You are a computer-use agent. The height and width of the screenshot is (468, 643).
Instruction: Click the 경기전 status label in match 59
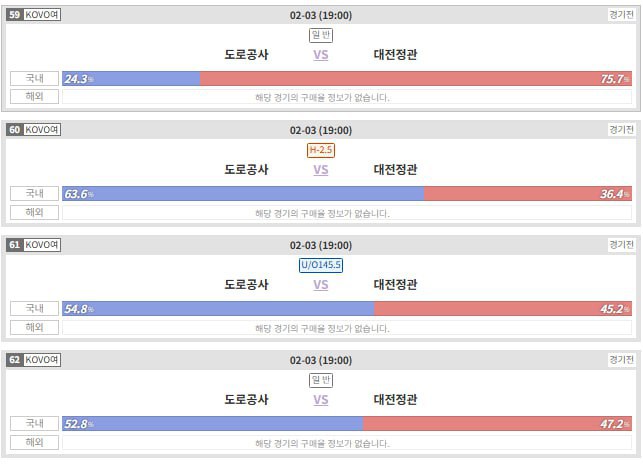pos(620,15)
